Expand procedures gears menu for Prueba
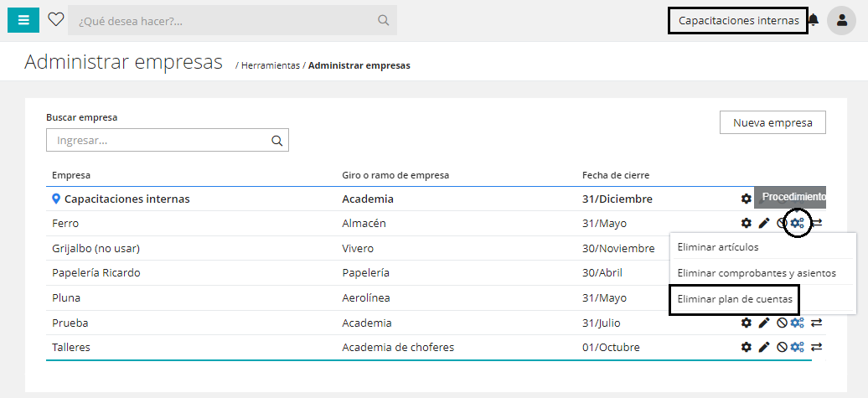 click(798, 323)
